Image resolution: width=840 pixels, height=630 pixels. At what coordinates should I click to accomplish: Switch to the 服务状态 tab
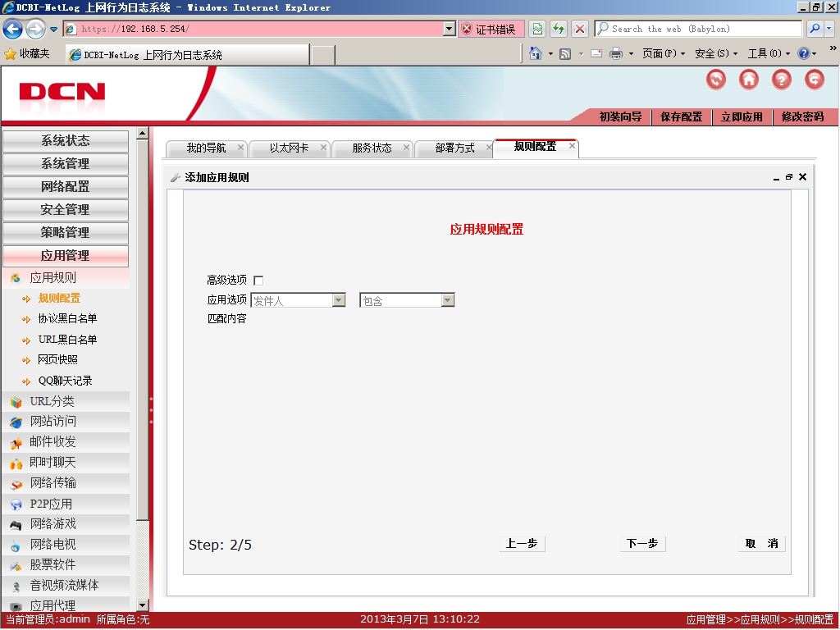(372, 148)
